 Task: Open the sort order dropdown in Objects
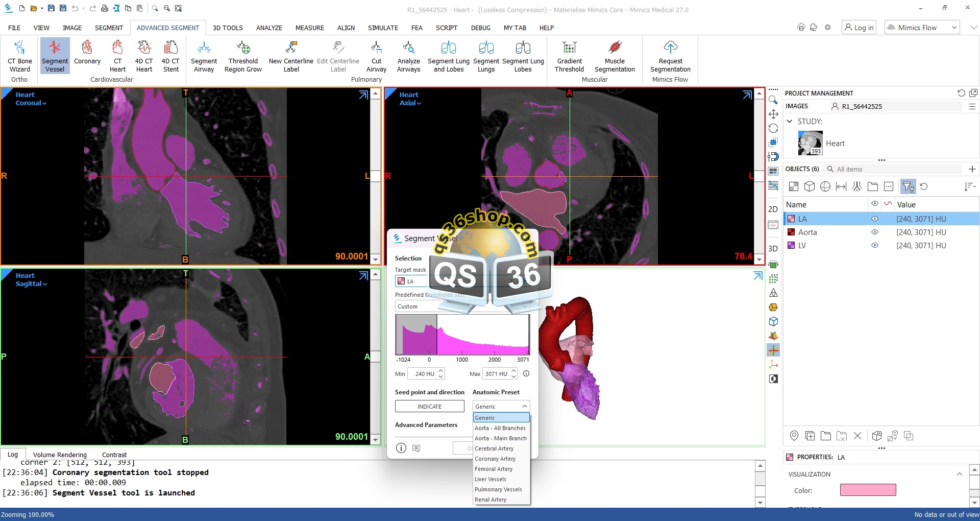pos(970,186)
